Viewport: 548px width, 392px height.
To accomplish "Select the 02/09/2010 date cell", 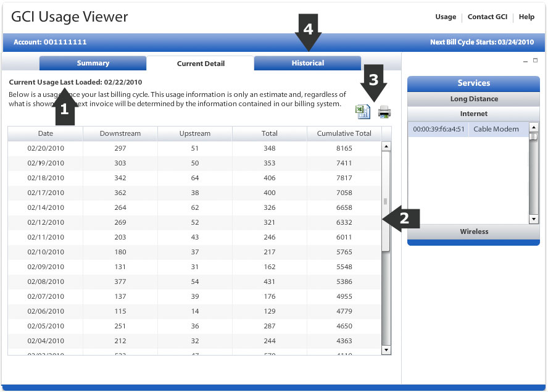I will (x=46, y=267).
